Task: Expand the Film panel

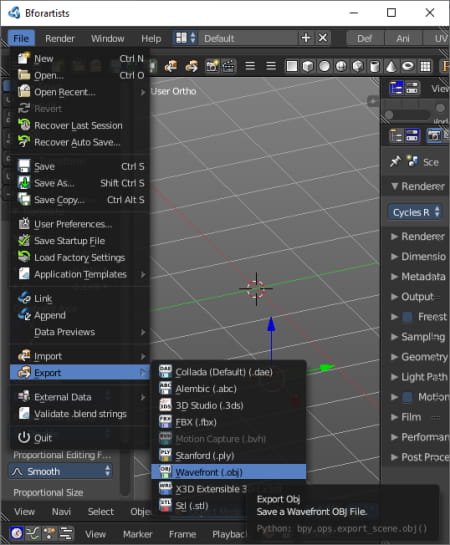Action: 407,417
